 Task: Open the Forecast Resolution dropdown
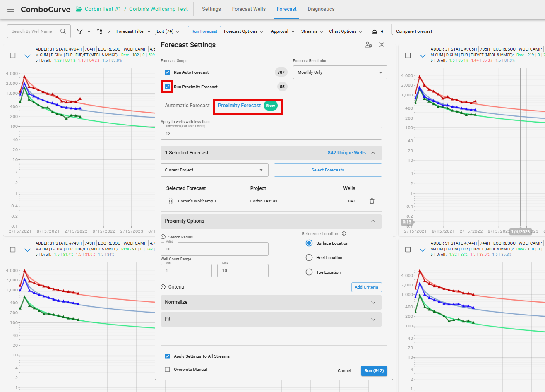(x=340, y=72)
